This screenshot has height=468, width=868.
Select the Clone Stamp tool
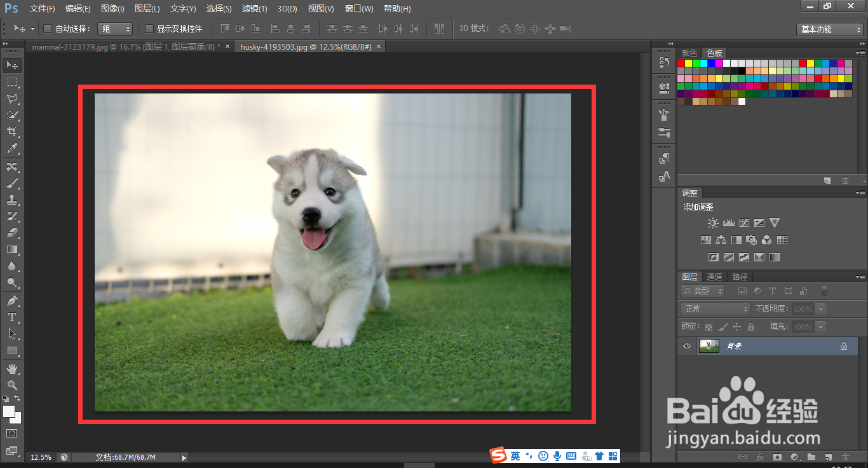[x=11, y=200]
